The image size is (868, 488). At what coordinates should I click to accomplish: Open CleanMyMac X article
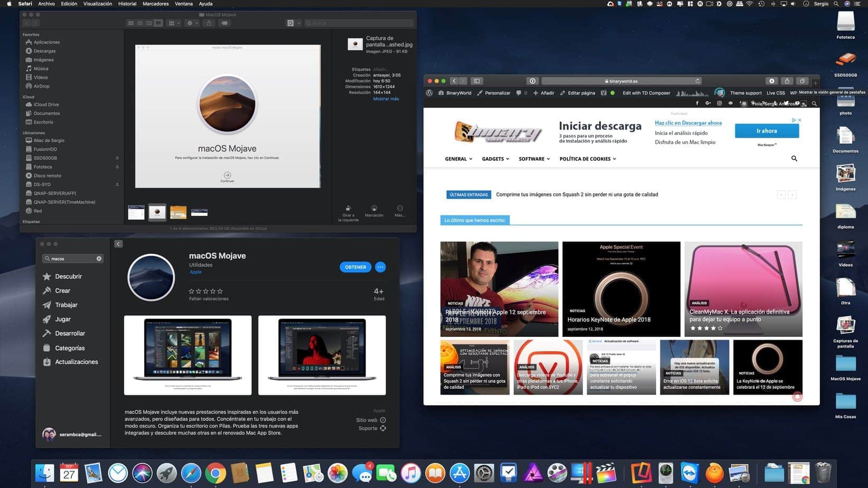(743, 289)
